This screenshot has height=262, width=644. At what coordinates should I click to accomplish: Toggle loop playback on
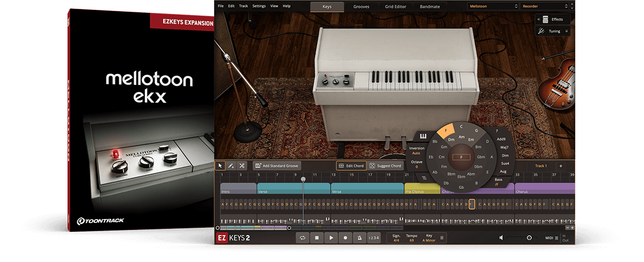303,238
